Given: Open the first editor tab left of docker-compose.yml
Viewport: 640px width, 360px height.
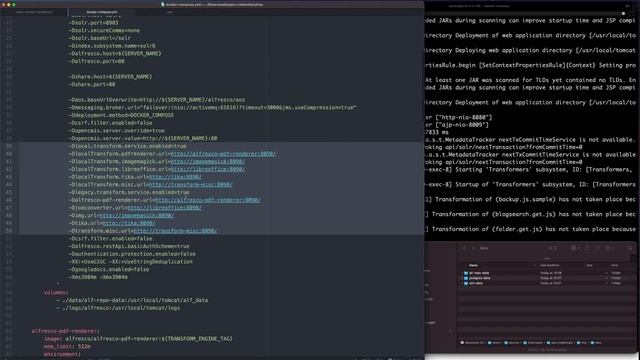Looking at the screenshot, I should pos(34,12).
